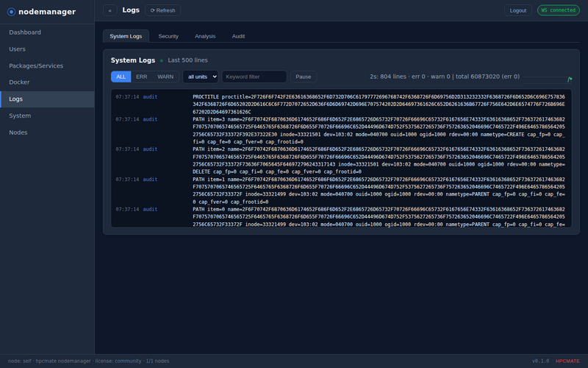Select the PROCTITLE audit log entry
Viewport: 588px width, 368px height.
(341, 105)
